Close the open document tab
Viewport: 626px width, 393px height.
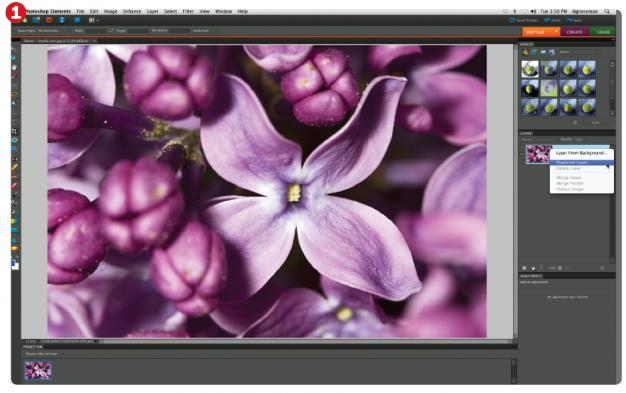[95, 41]
